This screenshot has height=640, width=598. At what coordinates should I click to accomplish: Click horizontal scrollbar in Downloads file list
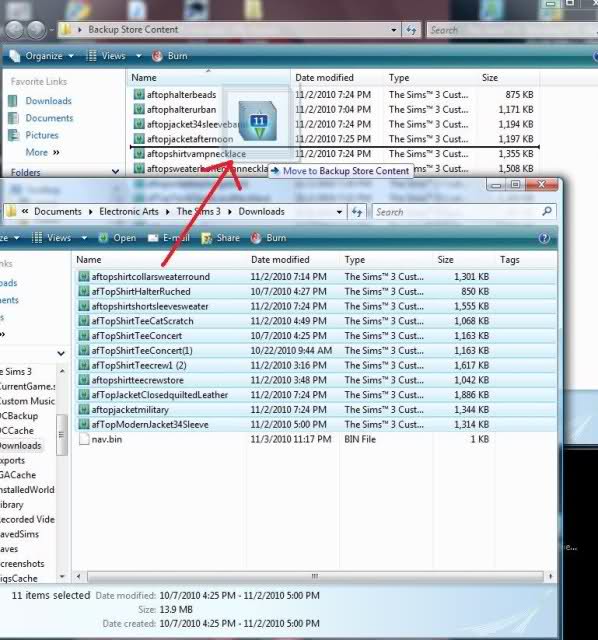point(315,576)
